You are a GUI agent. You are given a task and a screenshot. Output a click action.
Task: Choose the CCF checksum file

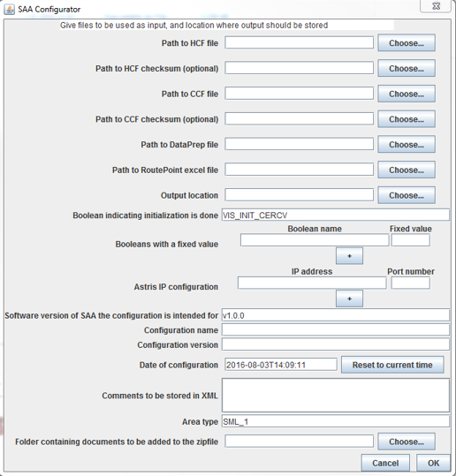[407, 119]
